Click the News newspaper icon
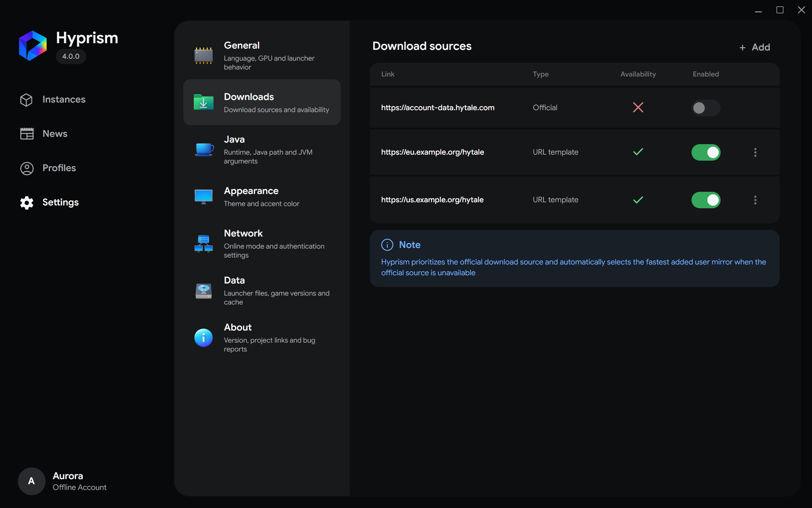This screenshot has height=508, width=812. [x=27, y=134]
